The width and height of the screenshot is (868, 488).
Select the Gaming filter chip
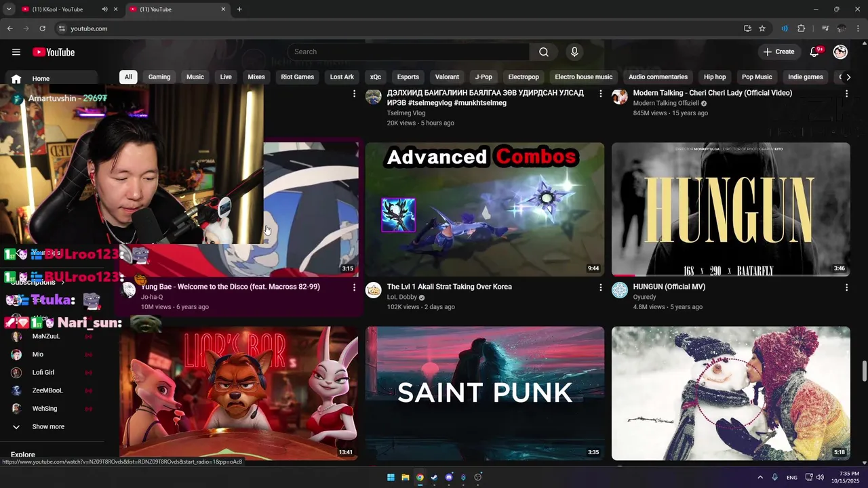[159, 77]
